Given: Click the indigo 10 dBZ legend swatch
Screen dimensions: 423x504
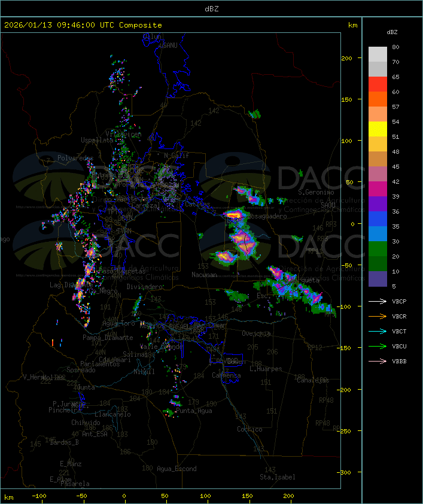Looking at the screenshot, I should click(x=378, y=279).
